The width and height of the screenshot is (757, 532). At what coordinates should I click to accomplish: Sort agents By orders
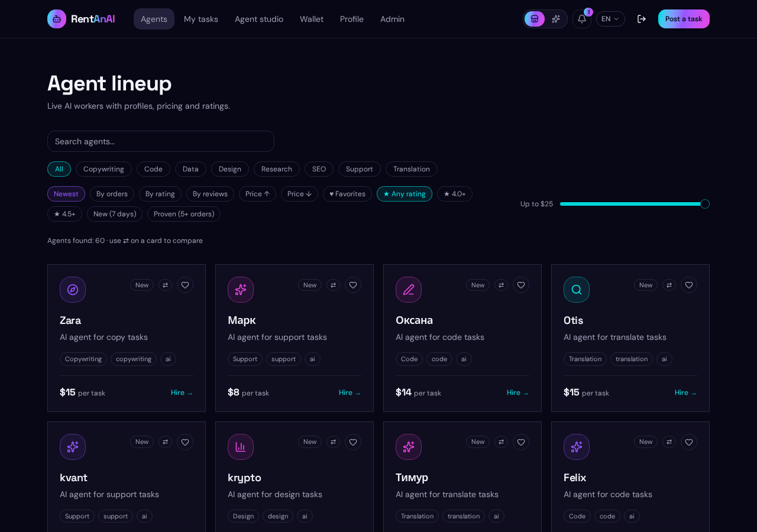coord(112,194)
